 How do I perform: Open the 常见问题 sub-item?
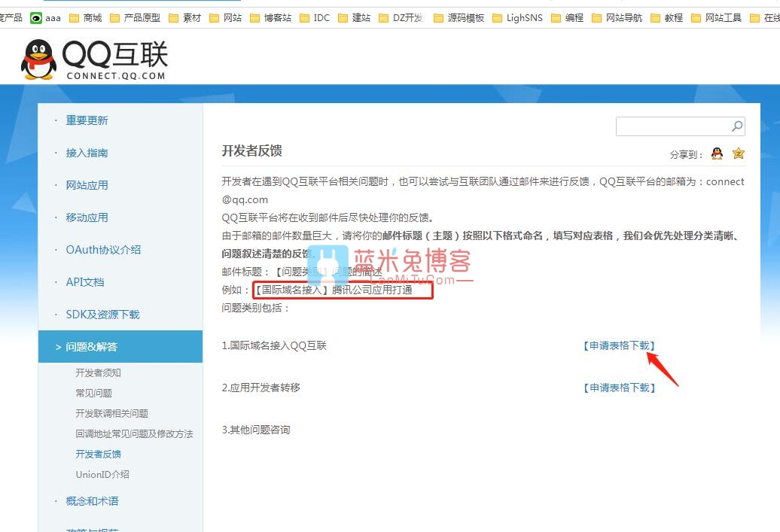click(94, 394)
